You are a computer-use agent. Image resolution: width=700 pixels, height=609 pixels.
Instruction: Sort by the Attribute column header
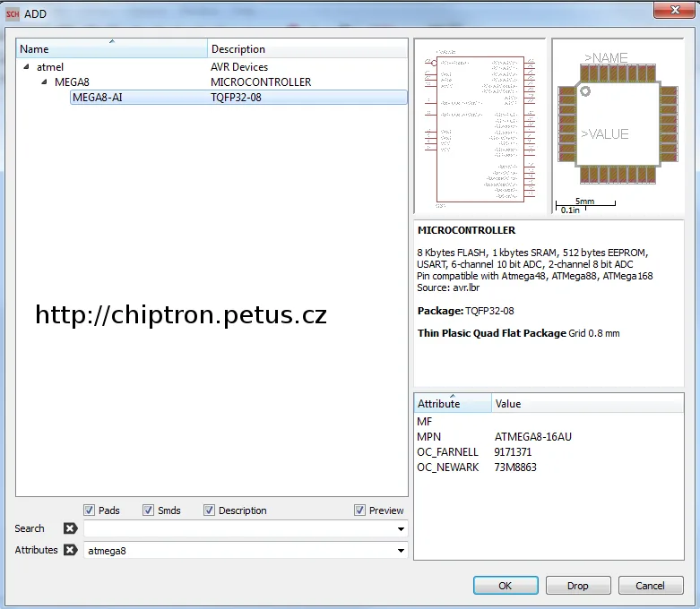(x=453, y=403)
